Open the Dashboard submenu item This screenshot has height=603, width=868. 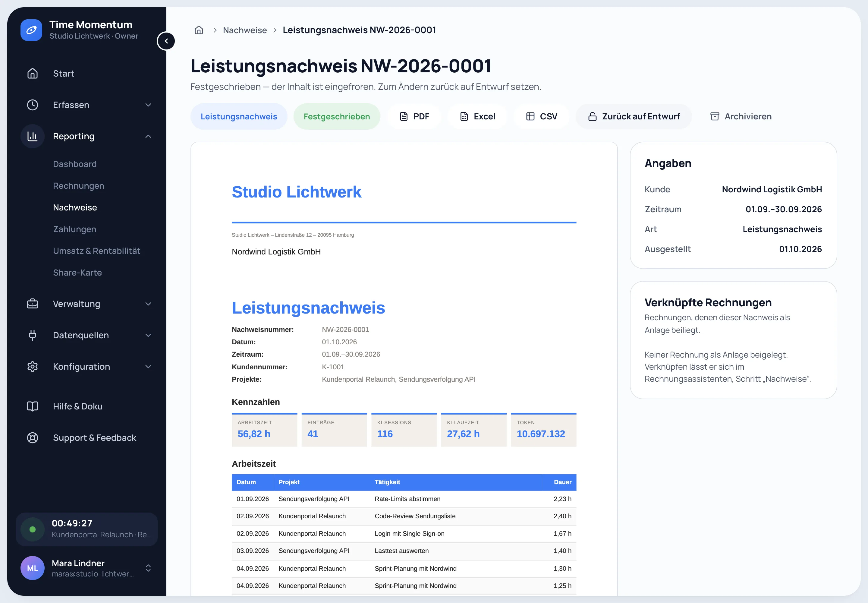(75, 164)
